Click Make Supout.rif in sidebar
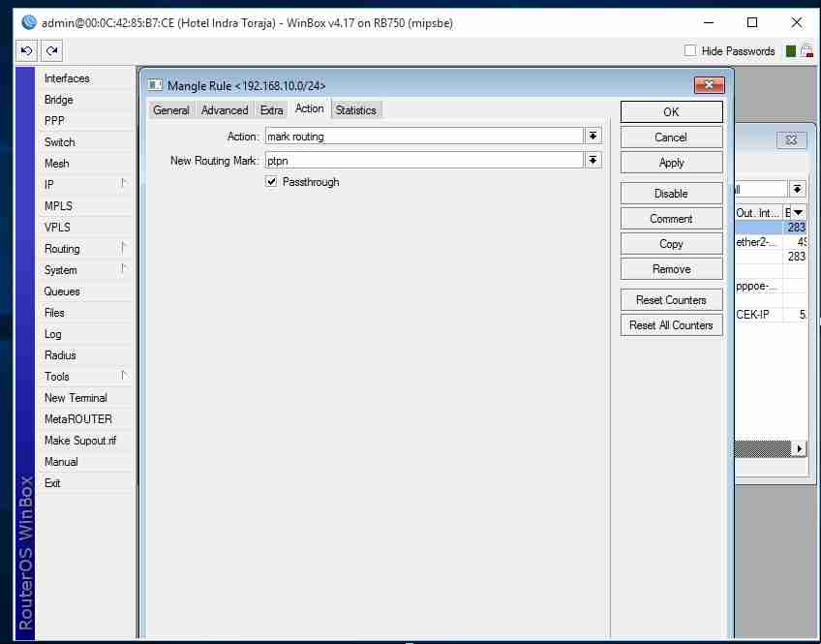 click(x=85, y=441)
